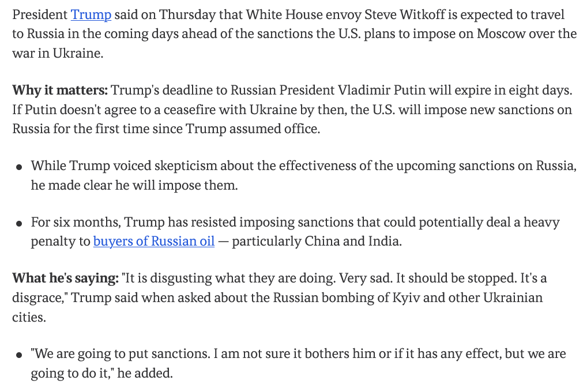
Task: Click bullet marker before "For six months"
Action: pos(19,224)
